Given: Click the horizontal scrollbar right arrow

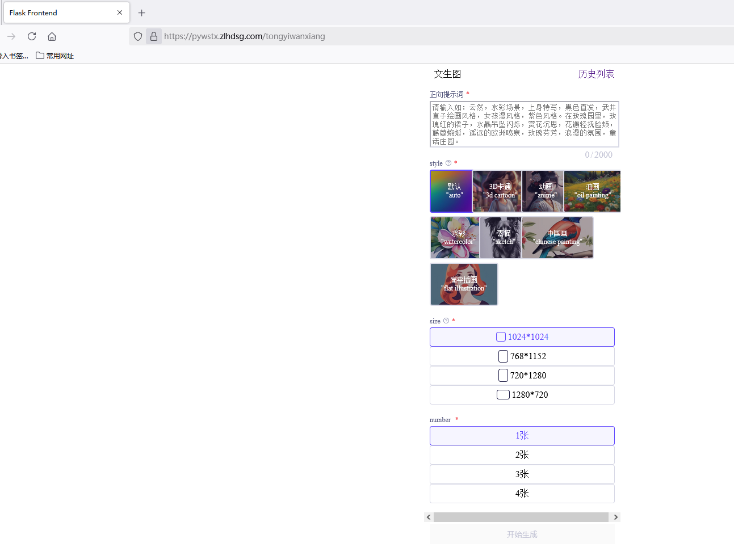Looking at the screenshot, I should pyautogui.click(x=616, y=517).
